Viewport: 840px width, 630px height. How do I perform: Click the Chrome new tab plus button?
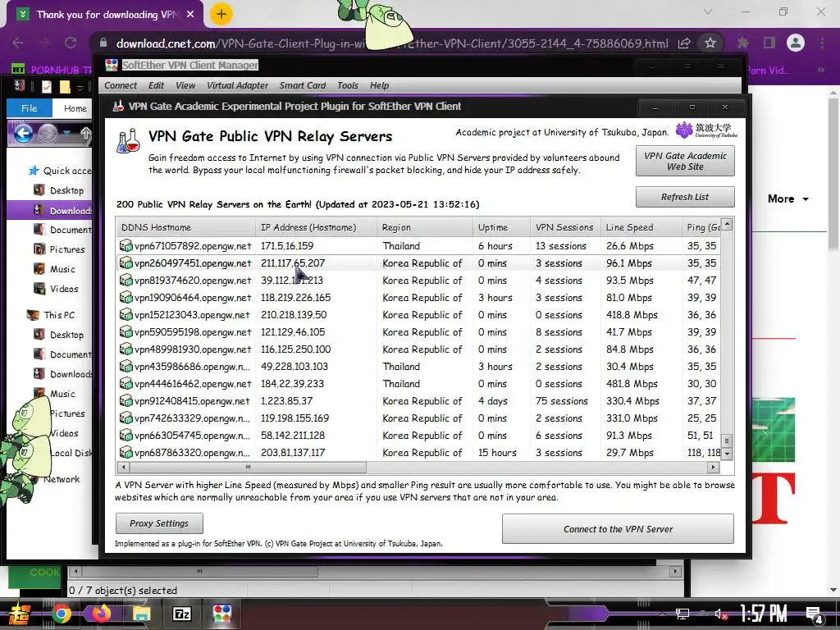[221, 15]
